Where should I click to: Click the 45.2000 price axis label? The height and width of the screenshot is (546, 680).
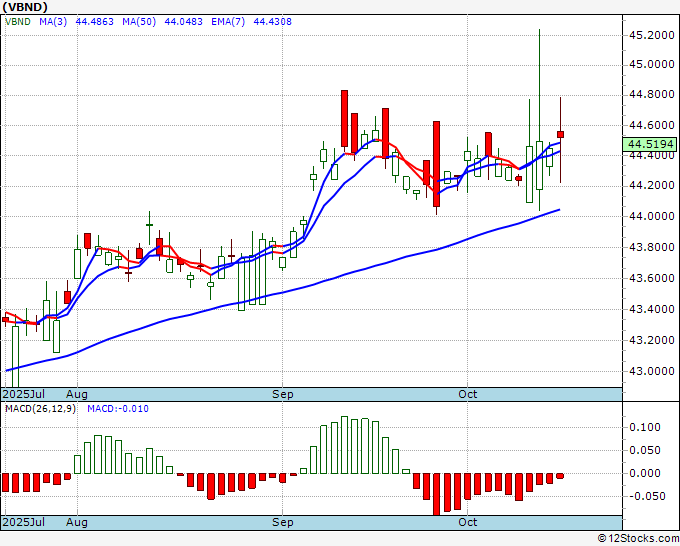point(652,35)
